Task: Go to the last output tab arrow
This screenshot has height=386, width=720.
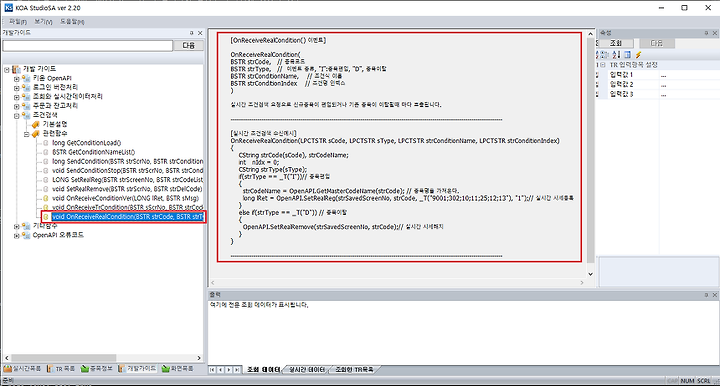Action: click(x=237, y=369)
